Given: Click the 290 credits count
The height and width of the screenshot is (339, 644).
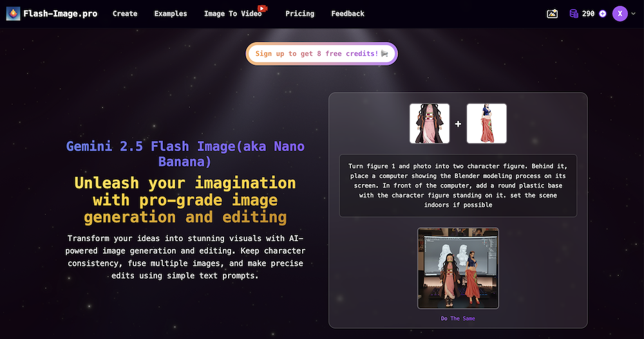Looking at the screenshot, I should 588,14.
